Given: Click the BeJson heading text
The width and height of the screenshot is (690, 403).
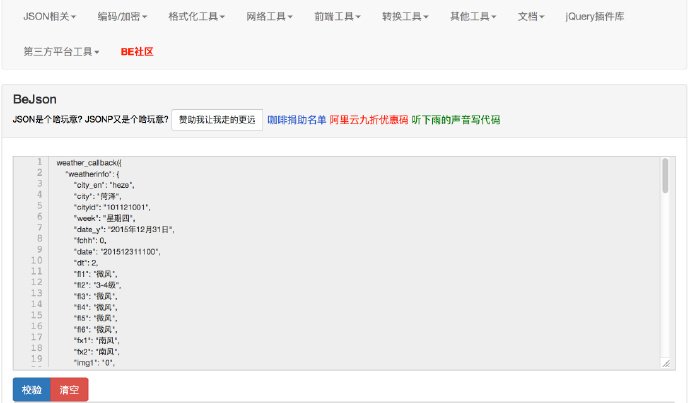Looking at the screenshot, I should click(35, 99).
